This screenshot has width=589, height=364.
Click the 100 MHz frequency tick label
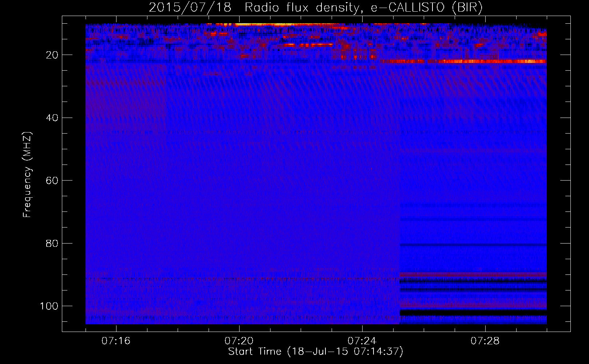click(49, 306)
